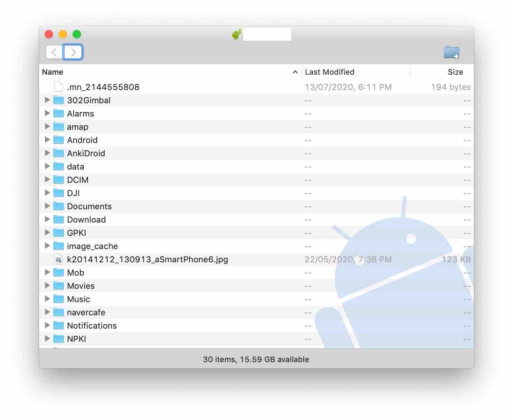Create a new folder with the folder-plus icon
This screenshot has height=420, width=513.
coord(452,52)
